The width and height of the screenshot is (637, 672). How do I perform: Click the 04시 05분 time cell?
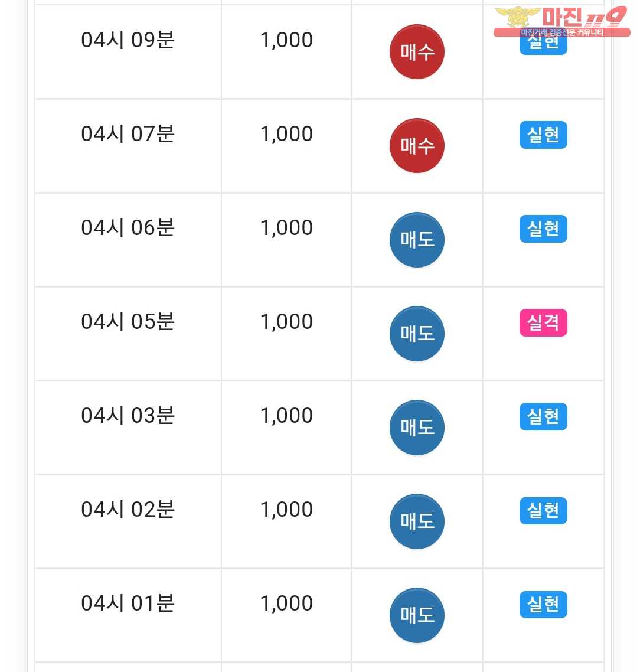pos(128,322)
